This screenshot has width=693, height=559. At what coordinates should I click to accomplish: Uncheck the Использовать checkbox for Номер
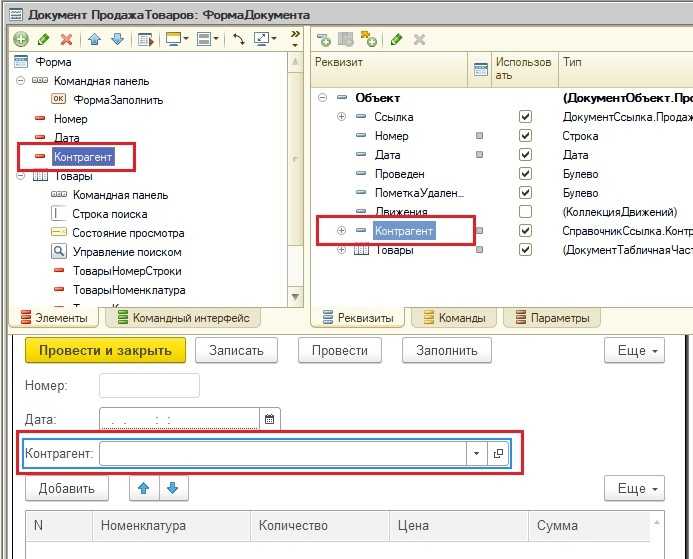(525, 136)
